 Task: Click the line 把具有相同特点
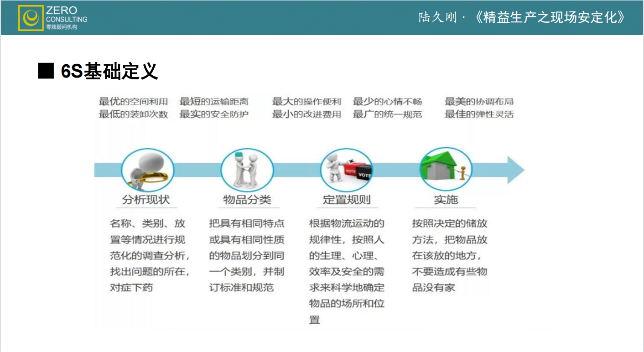click(x=247, y=223)
